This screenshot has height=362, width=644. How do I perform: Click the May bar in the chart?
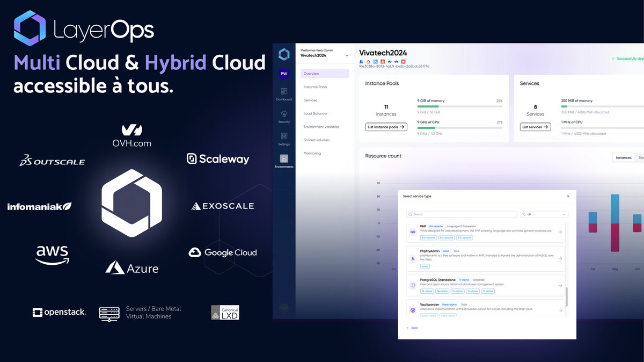tap(615, 223)
